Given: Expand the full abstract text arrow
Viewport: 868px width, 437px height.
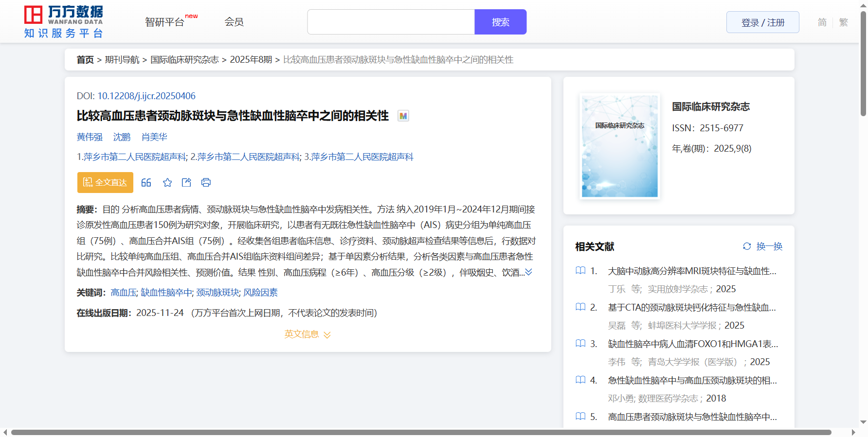Looking at the screenshot, I should [x=529, y=272].
